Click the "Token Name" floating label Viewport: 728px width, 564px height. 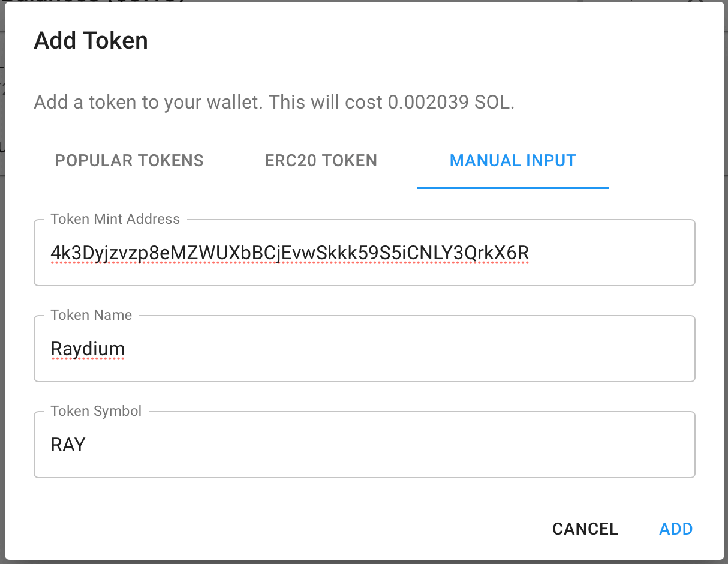(91, 315)
